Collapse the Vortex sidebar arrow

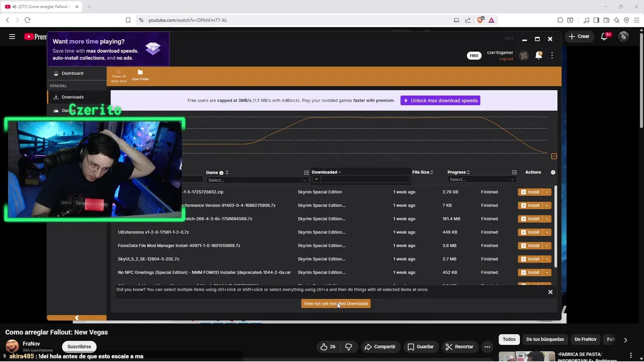[76, 318]
